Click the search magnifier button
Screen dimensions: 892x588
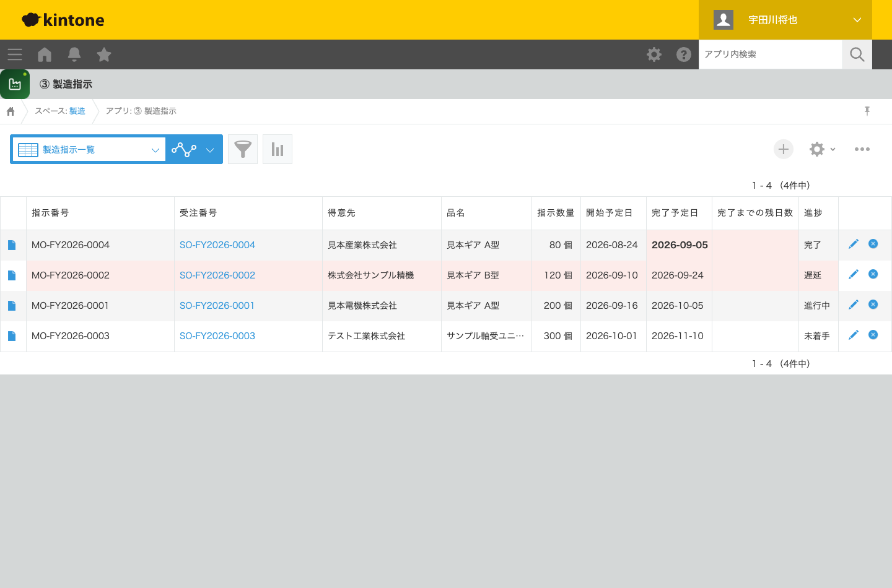pyautogui.click(x=857, y=54)
